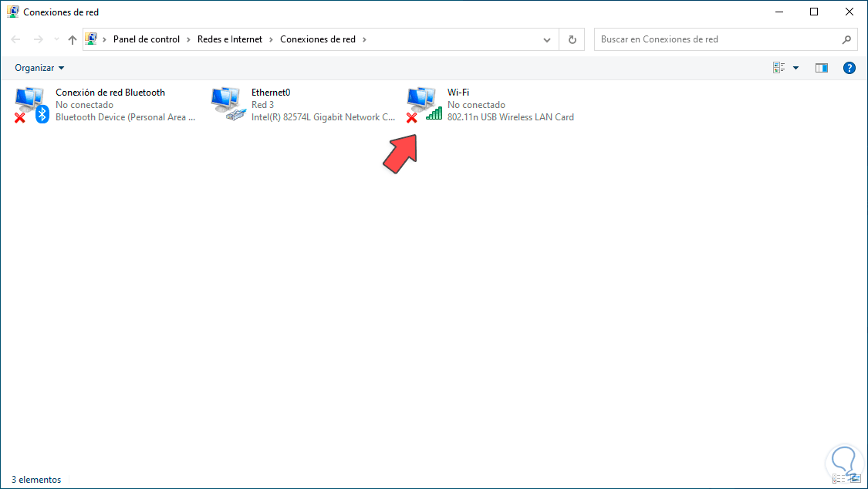Minimize the Conexiones de red window
The image size is (868, 489).
[779, 12]
